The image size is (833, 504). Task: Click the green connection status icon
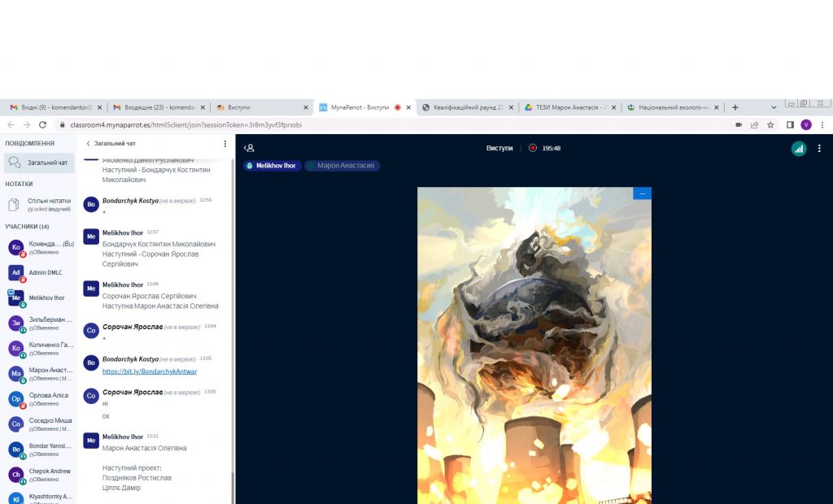(x=798, y=149)
